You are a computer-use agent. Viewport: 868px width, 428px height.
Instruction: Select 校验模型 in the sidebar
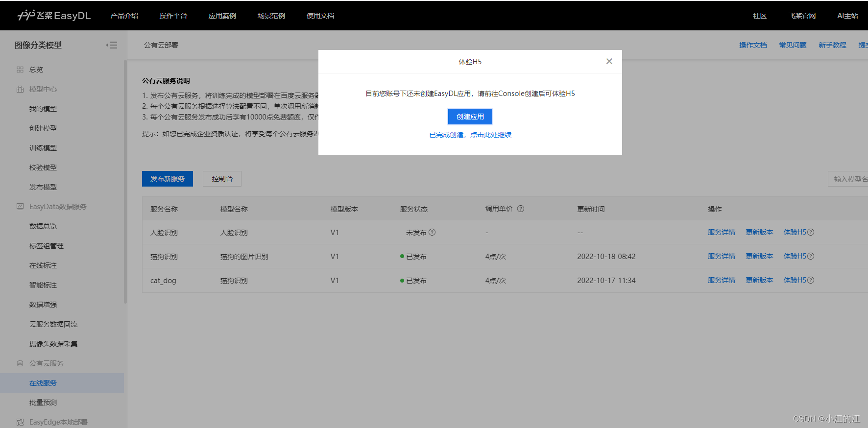click(x=43, y=167)
